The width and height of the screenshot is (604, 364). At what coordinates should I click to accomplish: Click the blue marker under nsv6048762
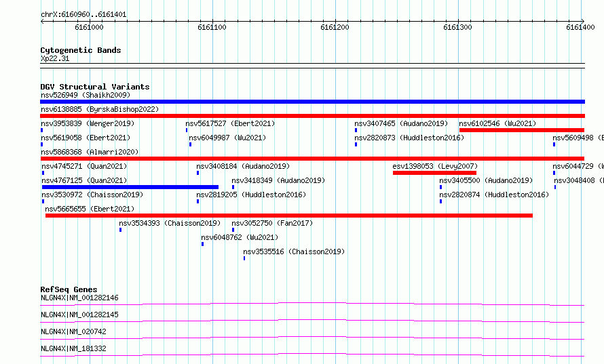[x=203, y=244]
